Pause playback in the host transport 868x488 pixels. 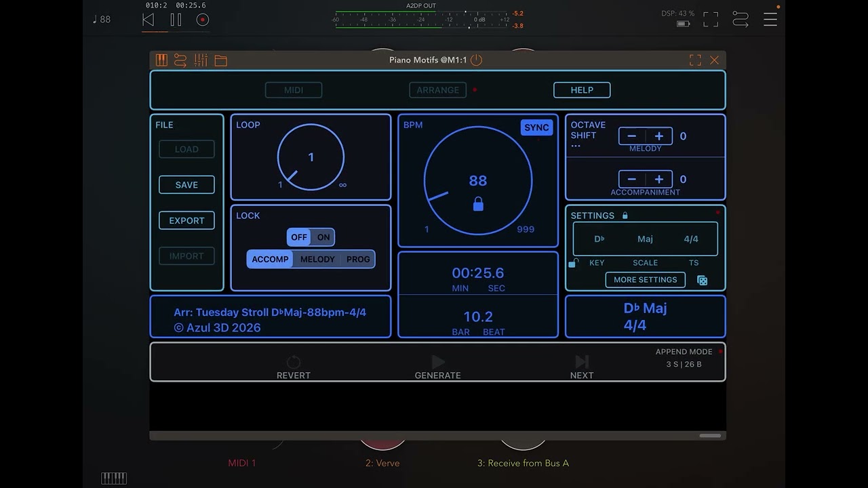coord(176,20)
